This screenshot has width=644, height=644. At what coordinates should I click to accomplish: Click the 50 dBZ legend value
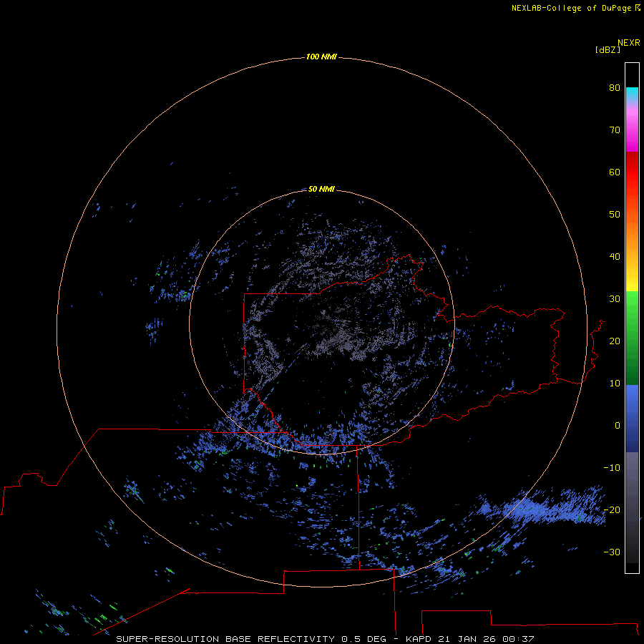coord(615,215)
